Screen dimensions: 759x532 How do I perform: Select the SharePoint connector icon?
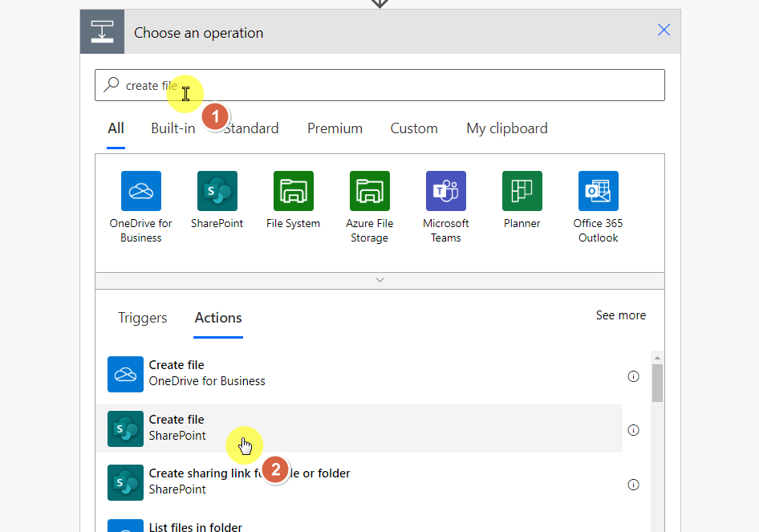click(x=217, y=191)
